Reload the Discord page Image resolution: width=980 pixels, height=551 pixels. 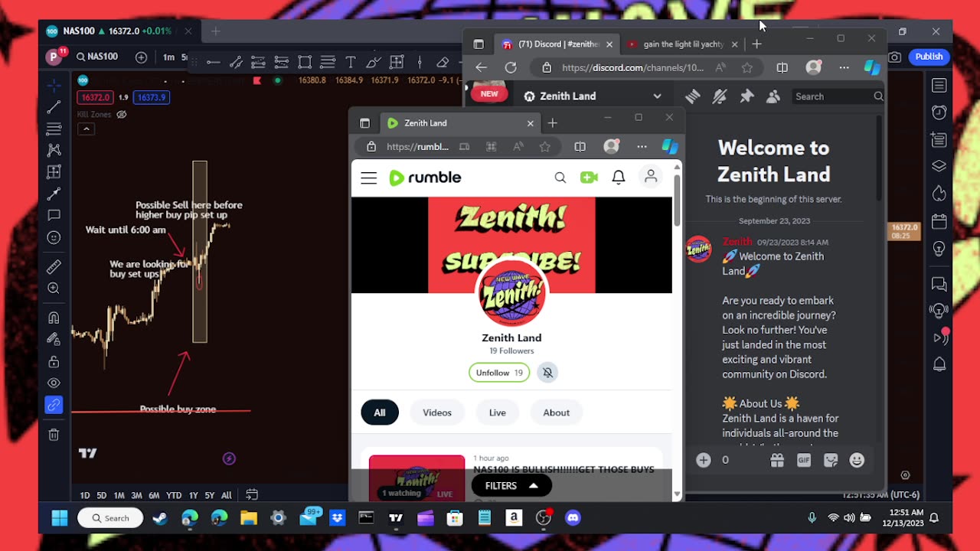pyautogui.click(x=511, y=67)
